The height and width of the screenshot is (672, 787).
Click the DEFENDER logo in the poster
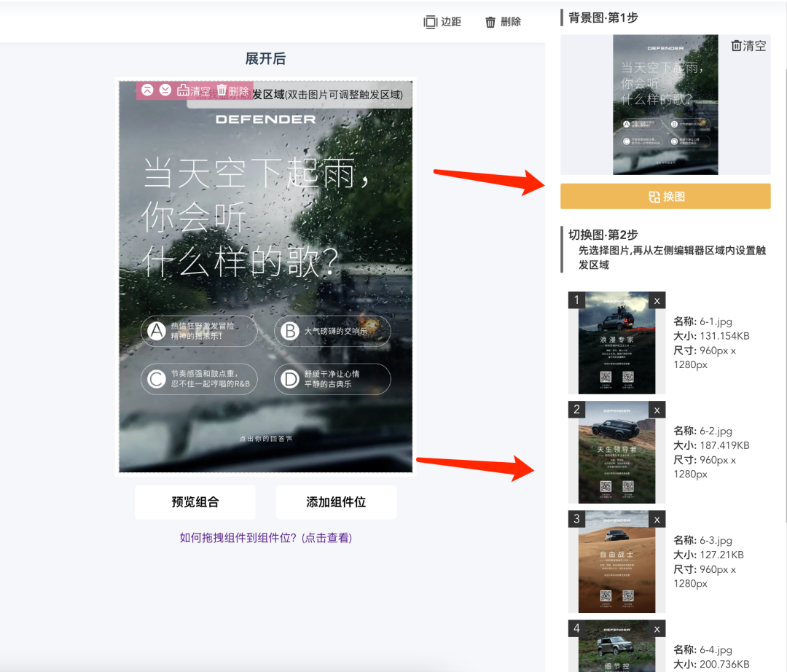pos(265,120)
